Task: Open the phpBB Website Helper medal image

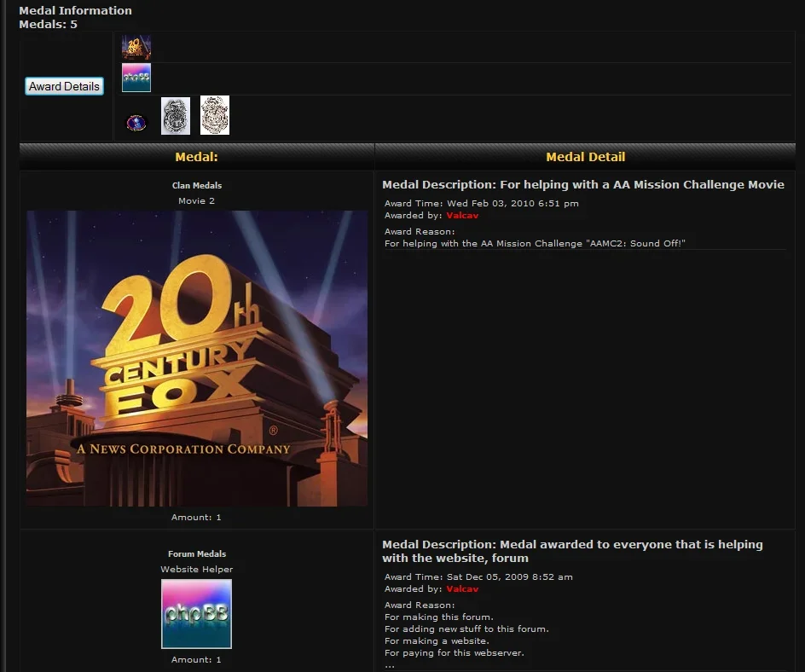Action: tap(197, 614)
